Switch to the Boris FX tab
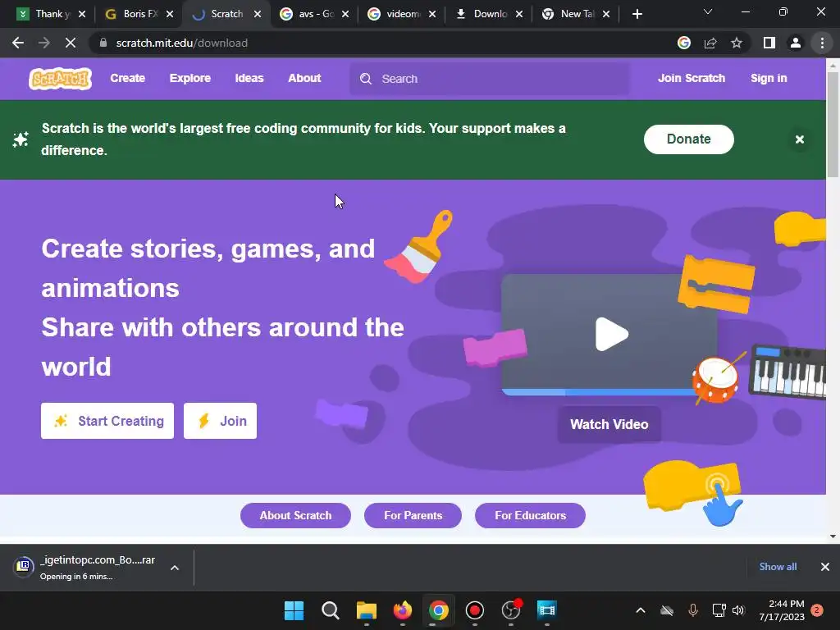Image resolution: width=840 pixels, height=630 pixels. [x=139, y=14]
